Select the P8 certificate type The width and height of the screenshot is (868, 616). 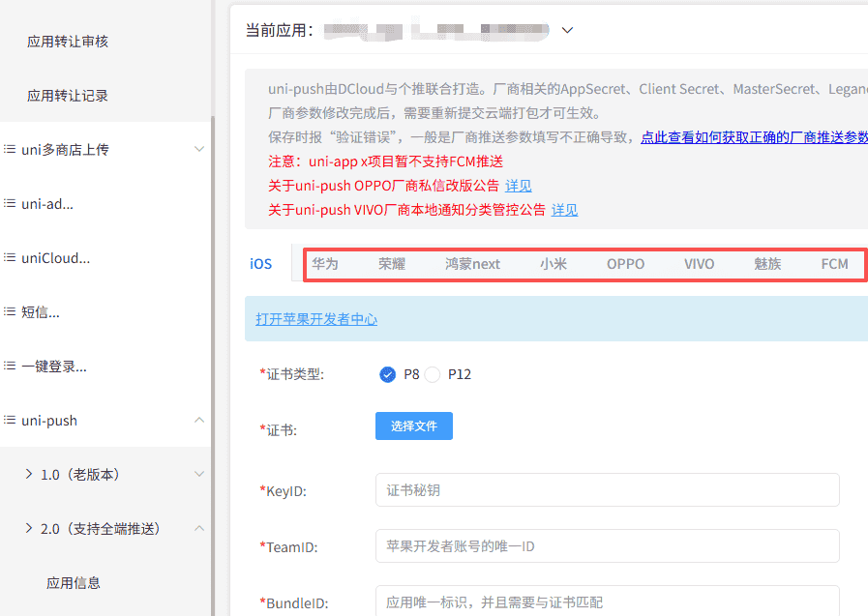coord(388,374)
